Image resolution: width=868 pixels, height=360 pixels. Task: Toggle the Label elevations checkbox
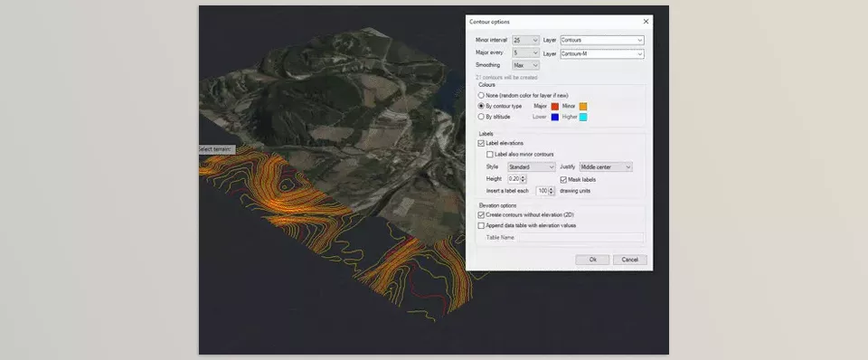coord(480,143)
